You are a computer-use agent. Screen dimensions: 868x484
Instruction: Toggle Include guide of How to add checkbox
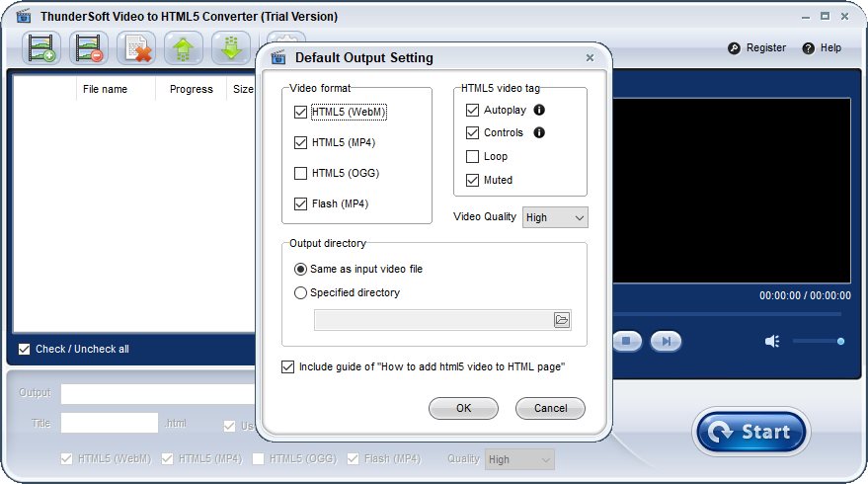(x=288, y=366)
